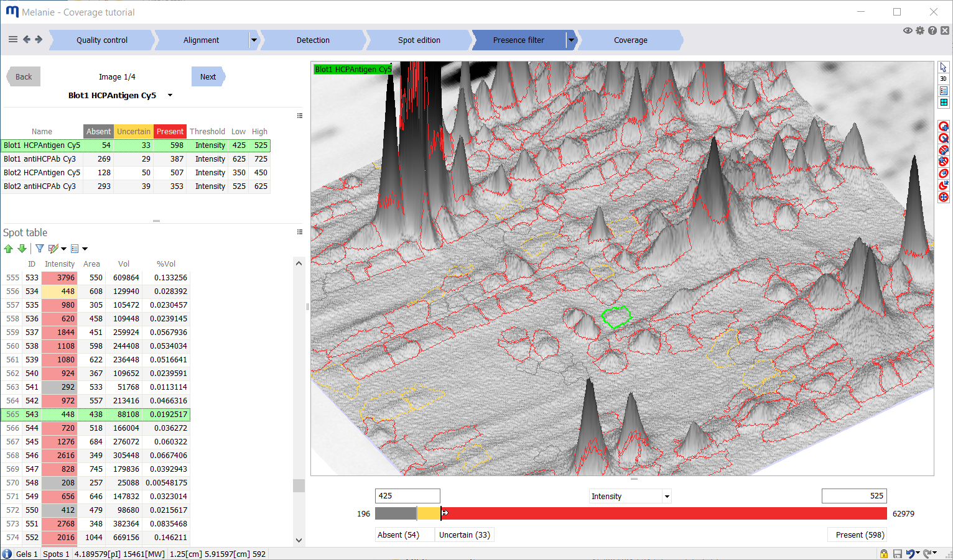Screen dimensions: 953x560
Task: Toggle the 3D view mode icon
Action: point(943,78)
